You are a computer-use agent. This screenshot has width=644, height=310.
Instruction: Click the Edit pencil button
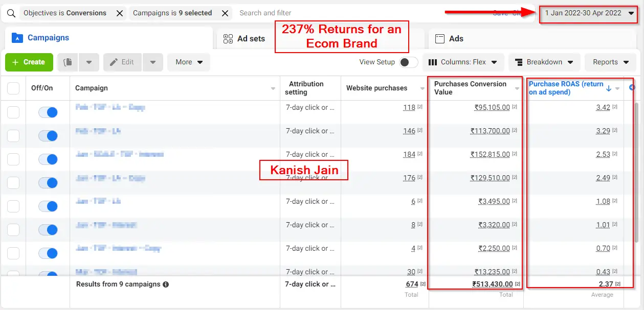(122, 62)
